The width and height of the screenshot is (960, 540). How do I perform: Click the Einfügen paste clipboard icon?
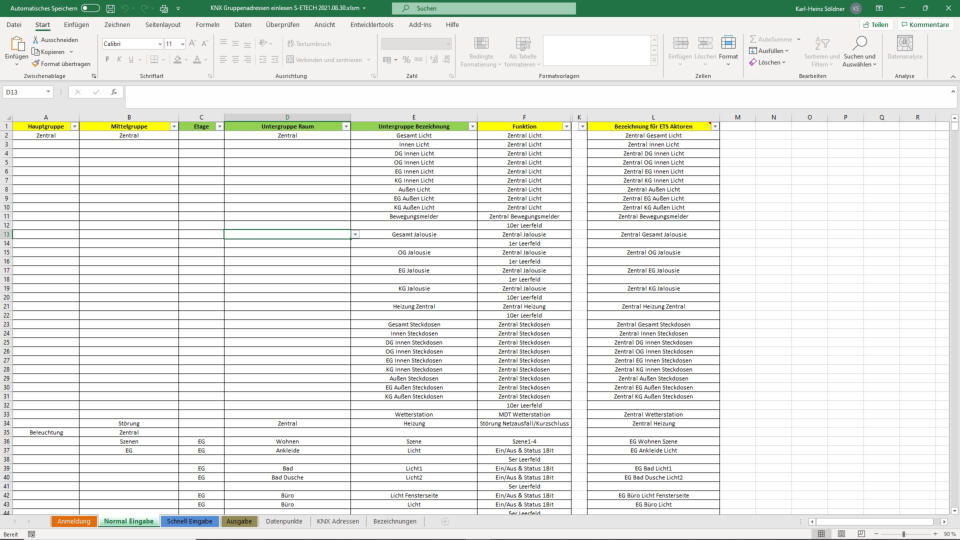(16, 44)
